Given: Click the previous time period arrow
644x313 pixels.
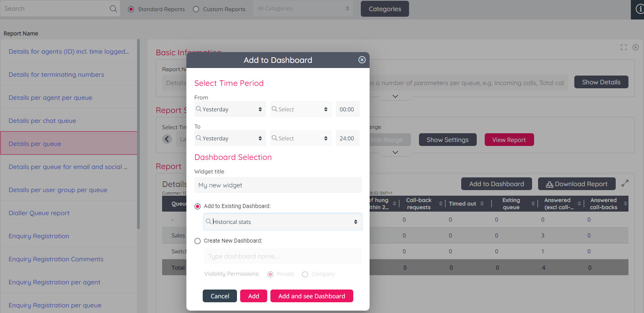Looking at the screenshot, I should pos(167,139).
